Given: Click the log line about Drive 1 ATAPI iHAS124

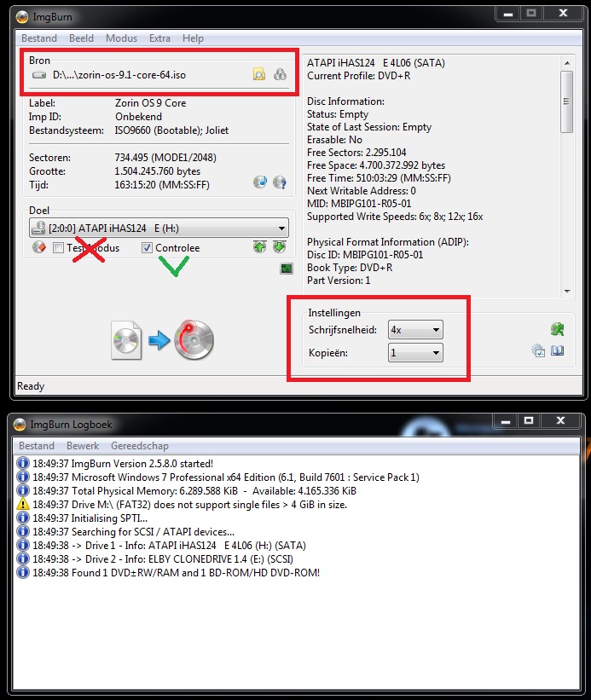Looking at the screenshot, I should point(169,545).
